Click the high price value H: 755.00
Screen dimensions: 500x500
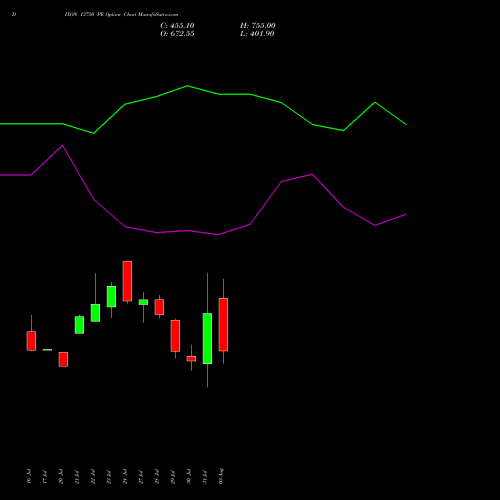coord(258,26)
